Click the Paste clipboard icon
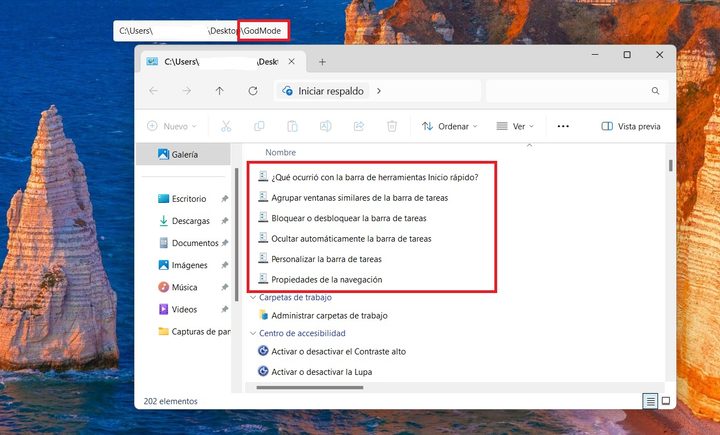Screen dimensions: 720x435 click(x=292, y=126)
